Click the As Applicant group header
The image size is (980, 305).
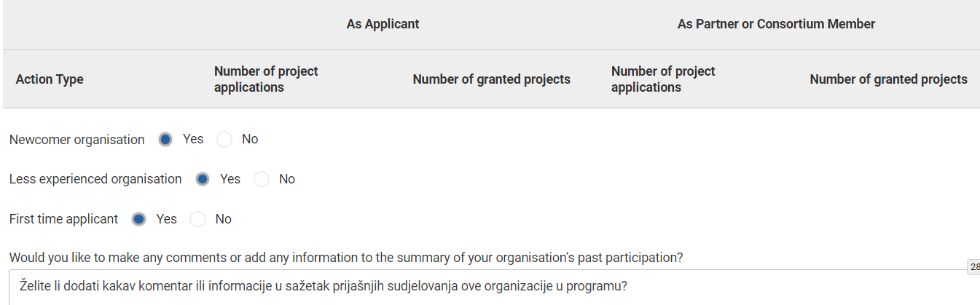383,24
